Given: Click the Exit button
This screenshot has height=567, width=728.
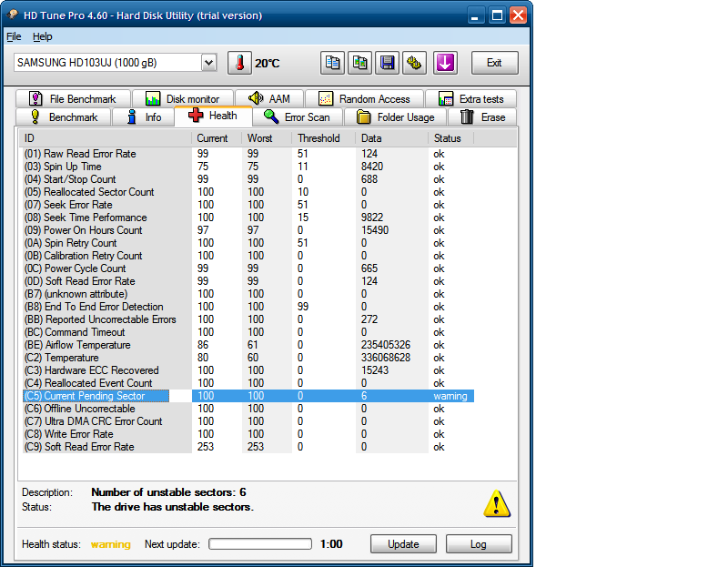Looking at the screenshot, I should [x=494, y=63].
